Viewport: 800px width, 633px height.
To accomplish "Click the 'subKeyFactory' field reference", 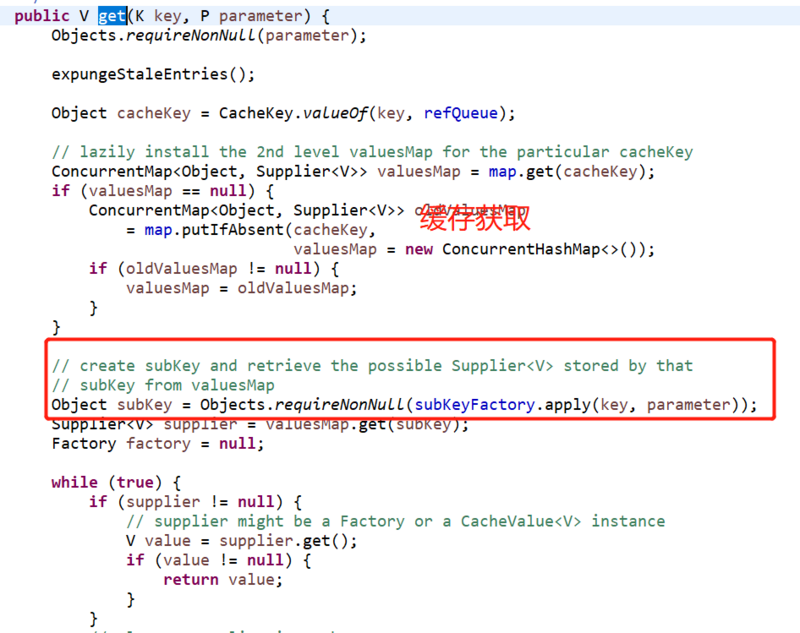I will tap(474, 404).
